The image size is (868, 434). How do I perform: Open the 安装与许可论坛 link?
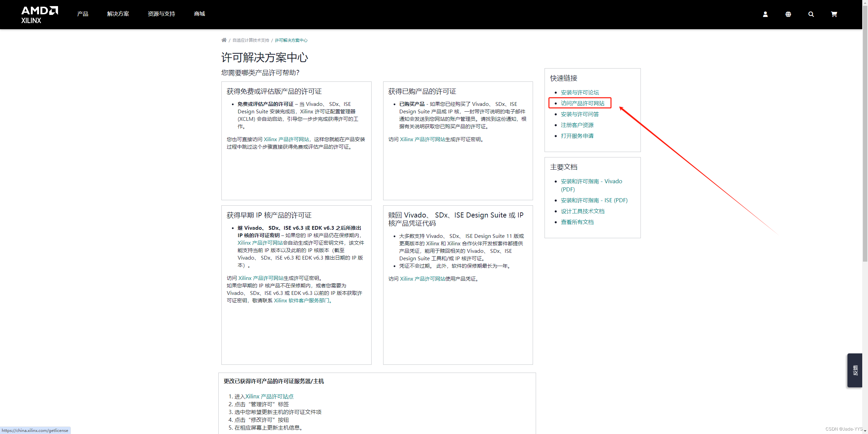(580, 92)
